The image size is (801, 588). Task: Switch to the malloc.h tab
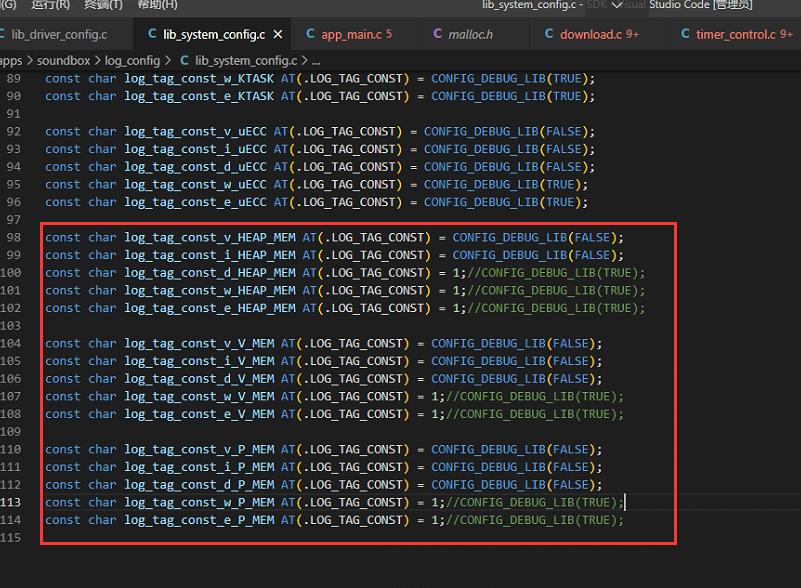470,34
